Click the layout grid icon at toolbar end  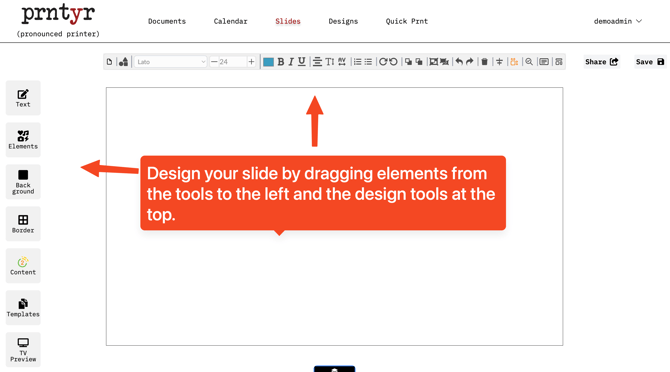558,62
